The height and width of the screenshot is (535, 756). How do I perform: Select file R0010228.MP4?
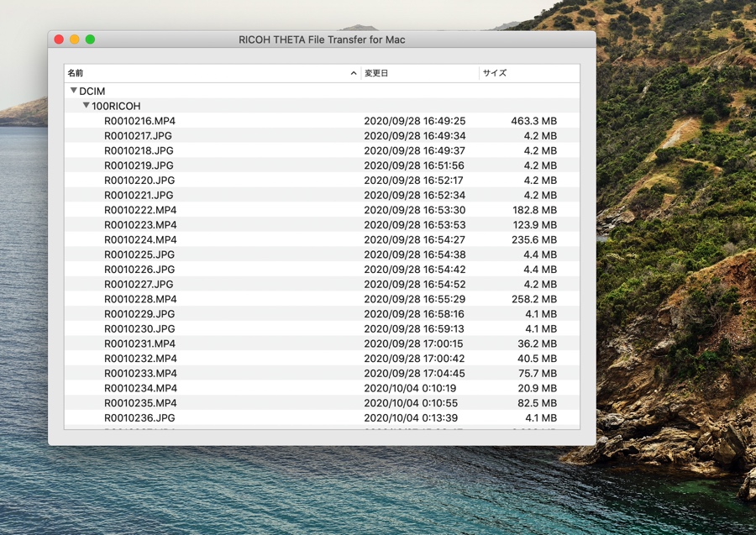139,299
